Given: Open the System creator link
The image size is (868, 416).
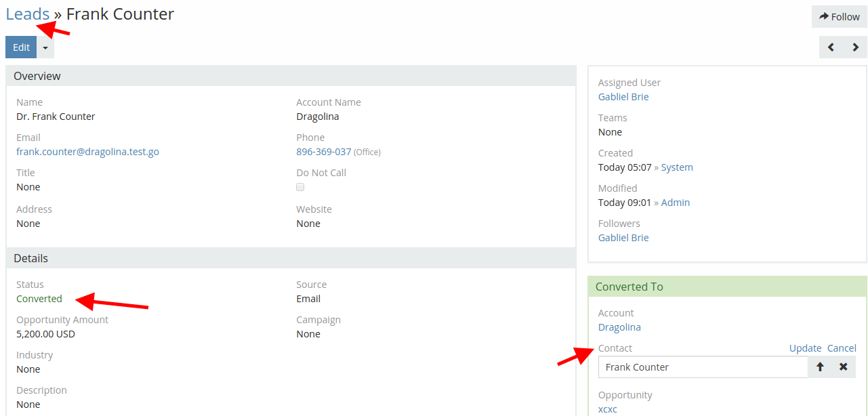Looking at the screenshot, I should tap(677, 167).
